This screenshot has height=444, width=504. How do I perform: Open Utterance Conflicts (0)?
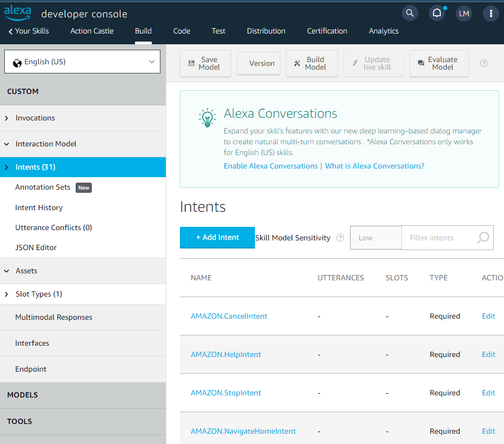(x=53, y=227)
